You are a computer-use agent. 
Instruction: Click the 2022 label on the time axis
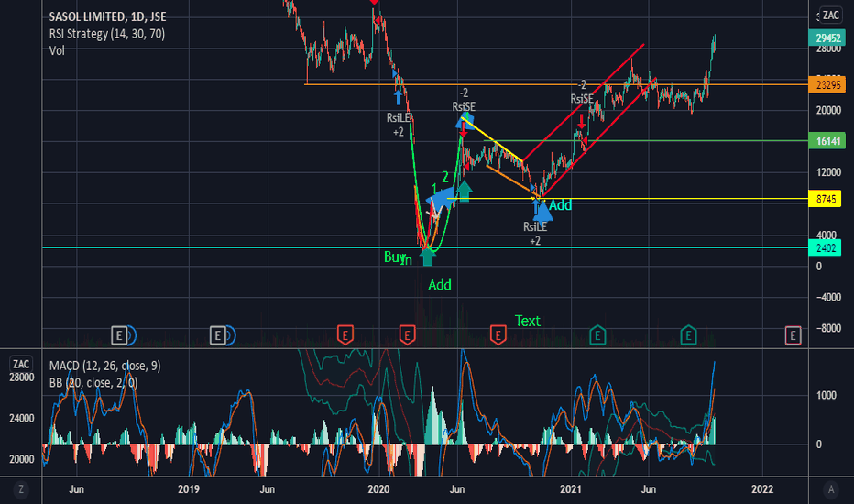click(x=762, y=489)
